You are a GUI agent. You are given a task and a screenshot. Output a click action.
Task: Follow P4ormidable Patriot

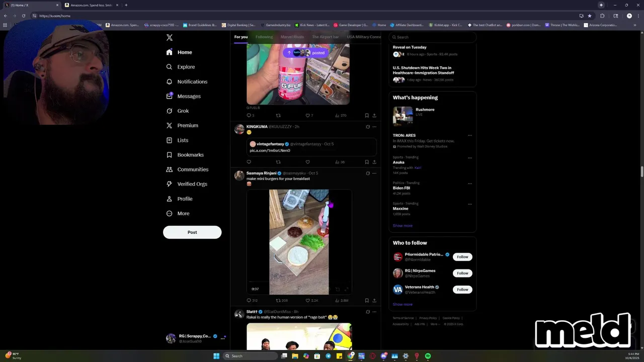[x=462, y=257]
